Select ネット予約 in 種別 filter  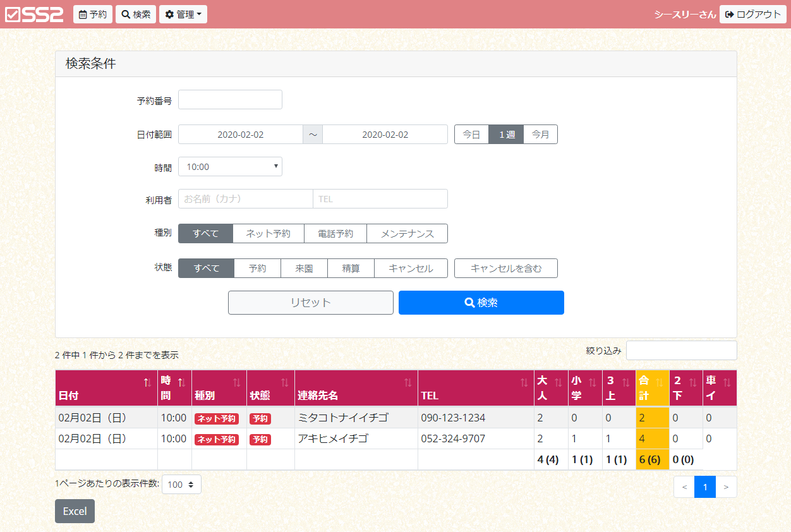268,234
